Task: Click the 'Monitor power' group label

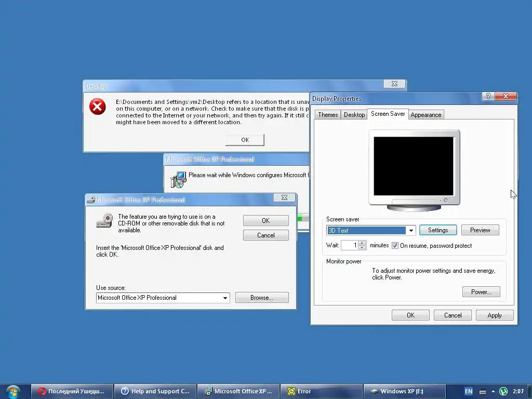Action: click(344, 261)
